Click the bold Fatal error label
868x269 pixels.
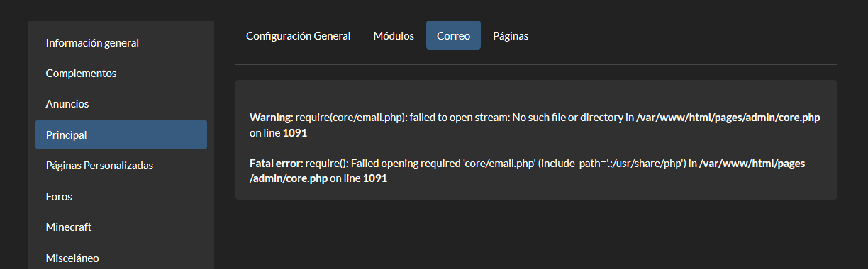click(x=275, y=163)
